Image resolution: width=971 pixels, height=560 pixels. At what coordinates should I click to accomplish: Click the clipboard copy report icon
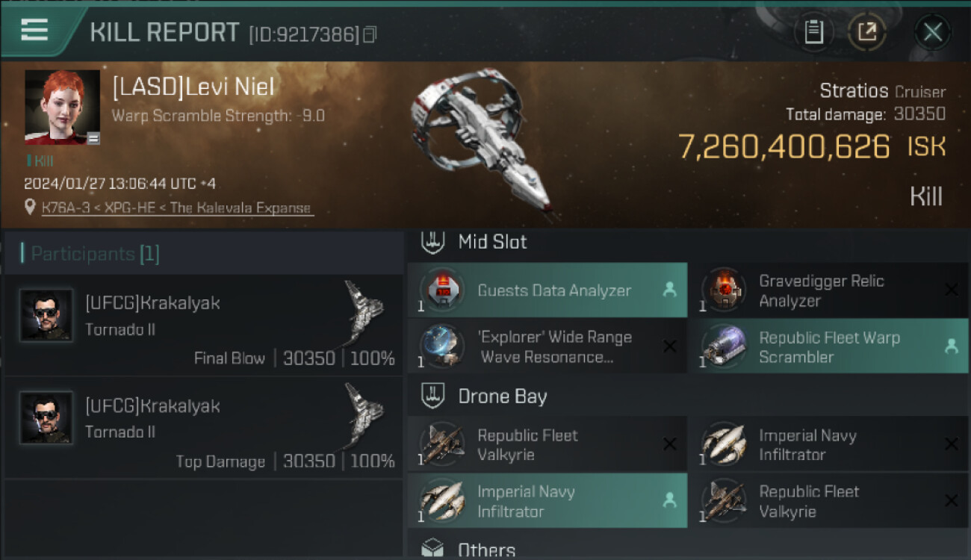[813, 32]
